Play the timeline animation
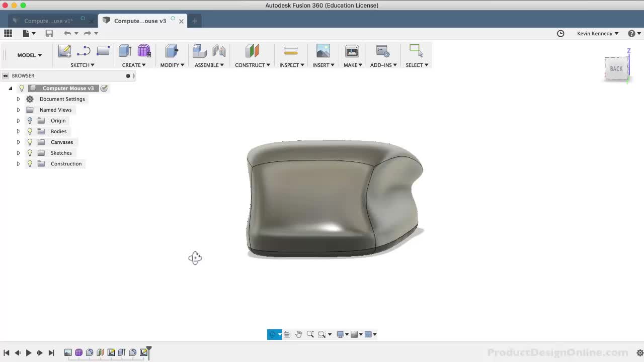 (29, 353)
